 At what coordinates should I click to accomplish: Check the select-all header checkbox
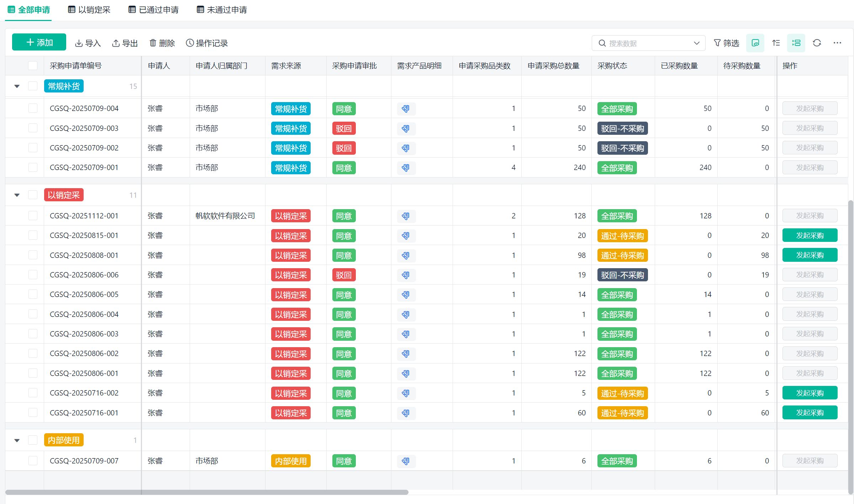coord(33,66)
